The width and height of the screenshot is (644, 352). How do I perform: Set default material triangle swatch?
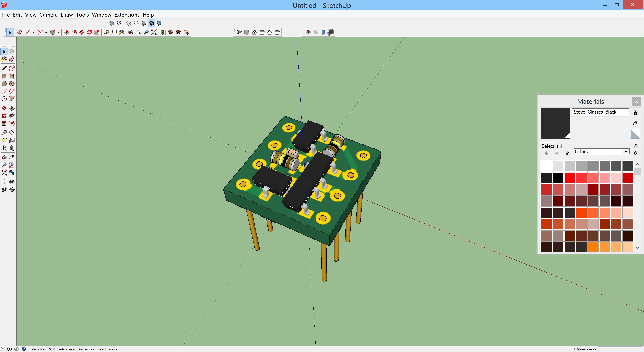tap(635, 134)
